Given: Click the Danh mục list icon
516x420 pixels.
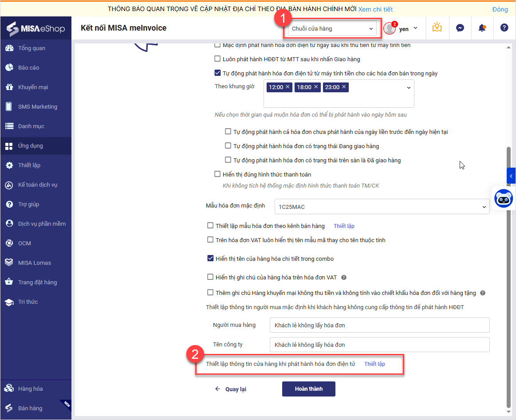Looking at the screenshot, I should coord(9,126).
